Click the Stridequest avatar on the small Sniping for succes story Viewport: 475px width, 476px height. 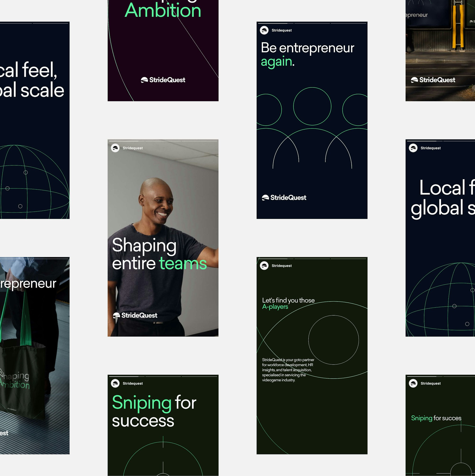click(413, 383)
